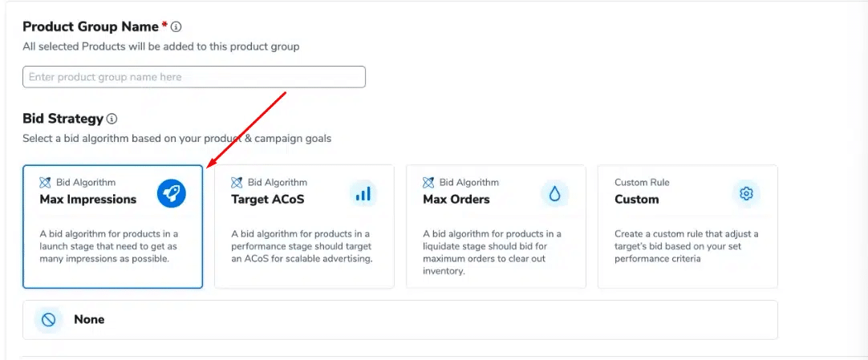Viewport: 868px width, 360px height.
Task: Click the droplet icon on Max Orders
Action: point(554,193)
